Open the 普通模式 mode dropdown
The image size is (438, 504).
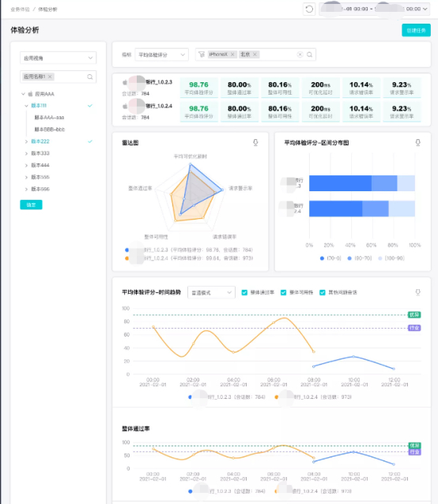click(x=211, y=292)
